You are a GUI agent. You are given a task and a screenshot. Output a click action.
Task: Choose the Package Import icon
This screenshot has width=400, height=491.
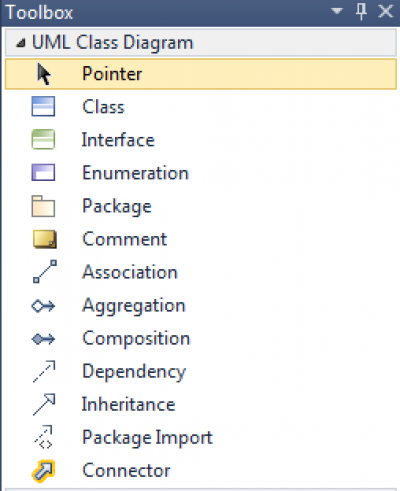pos(44,437)
